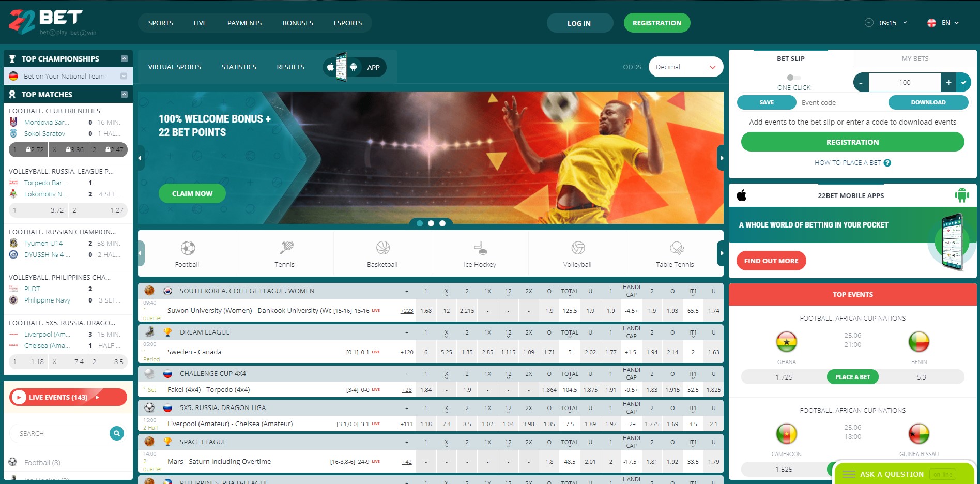Click the Top Matches ribbon icon
This screenshot has width=980, height=484.
[12, 94]
